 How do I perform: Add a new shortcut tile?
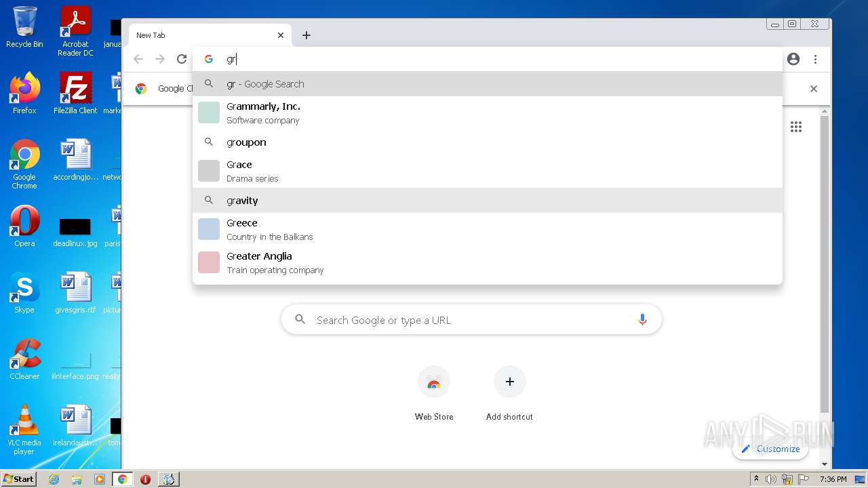(x=509, y=394)
